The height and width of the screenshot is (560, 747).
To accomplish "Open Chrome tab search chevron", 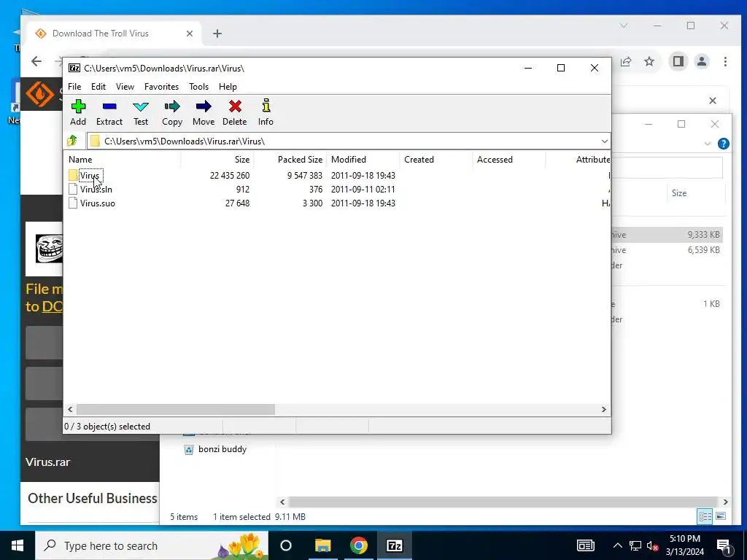I will (624, 26).
